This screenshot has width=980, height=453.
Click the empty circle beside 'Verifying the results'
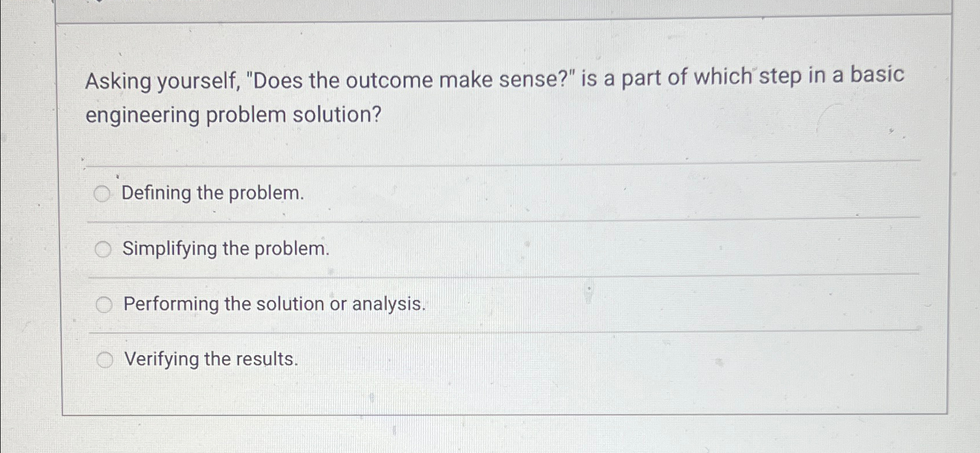105,360
